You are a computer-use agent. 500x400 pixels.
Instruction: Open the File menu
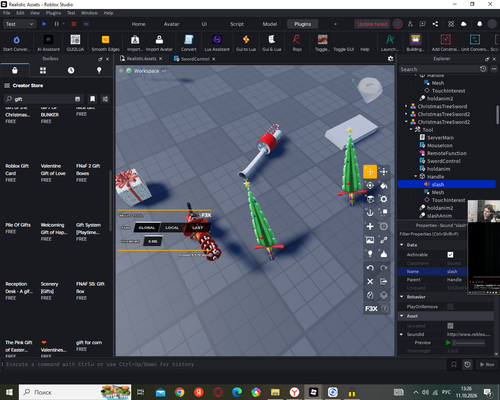(x=7, y=13)
